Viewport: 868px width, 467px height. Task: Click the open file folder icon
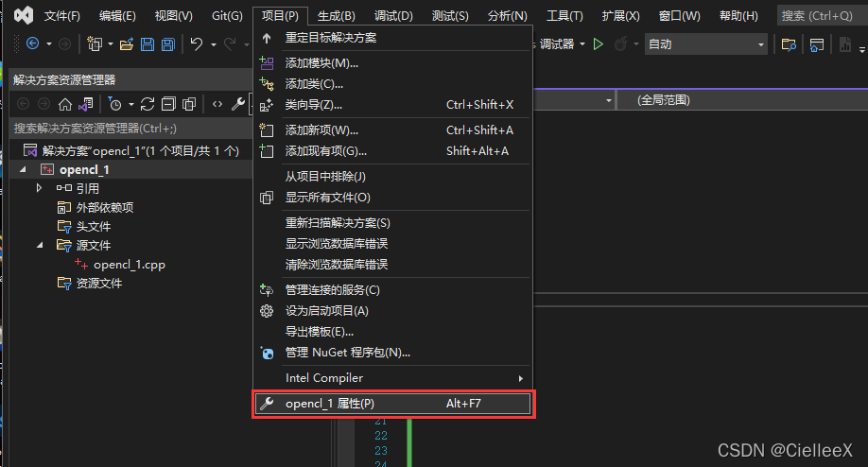(x=127, y=43)
